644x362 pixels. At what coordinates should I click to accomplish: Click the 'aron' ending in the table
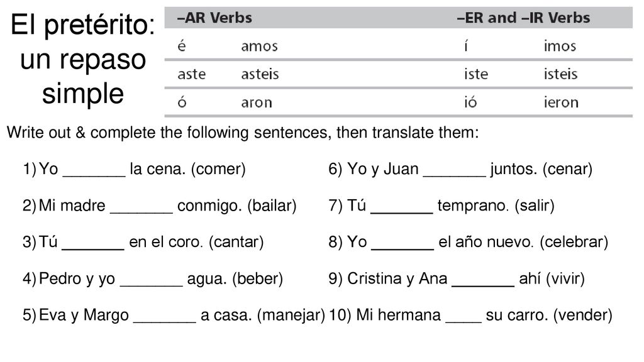point(257,102)
